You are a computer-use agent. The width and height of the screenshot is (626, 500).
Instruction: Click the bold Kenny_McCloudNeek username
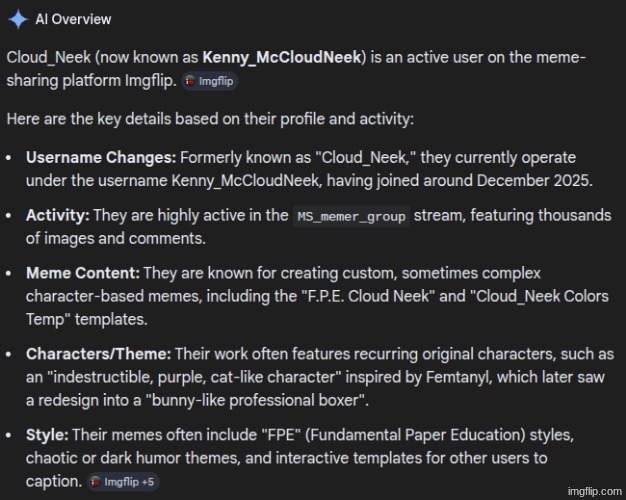283,58
